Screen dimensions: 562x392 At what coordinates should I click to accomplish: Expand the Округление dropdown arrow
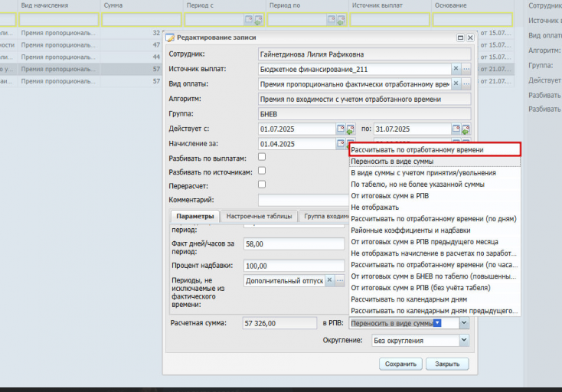pos(464,340)
